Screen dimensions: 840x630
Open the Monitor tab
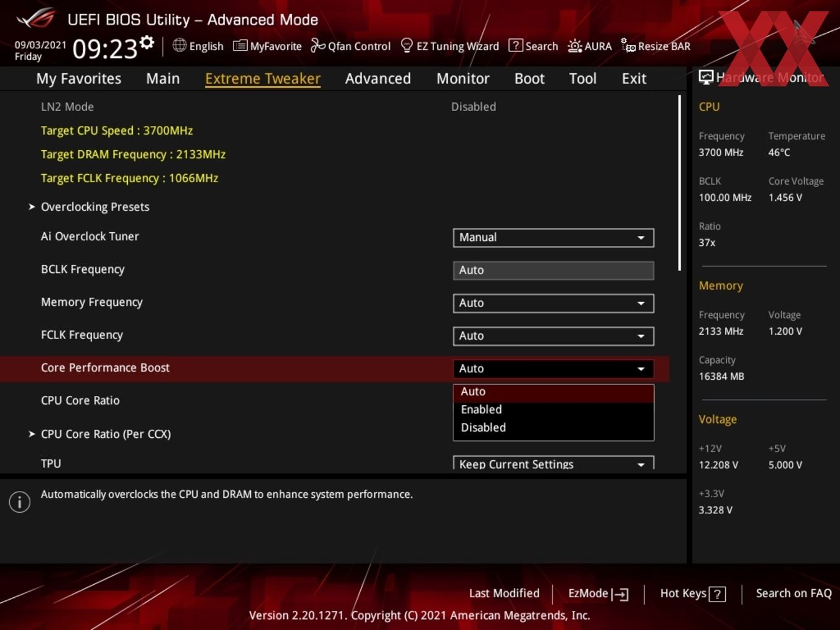463,78
